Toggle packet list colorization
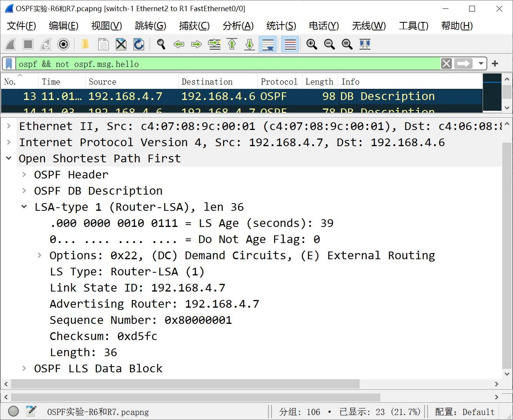 click(290, 44)
